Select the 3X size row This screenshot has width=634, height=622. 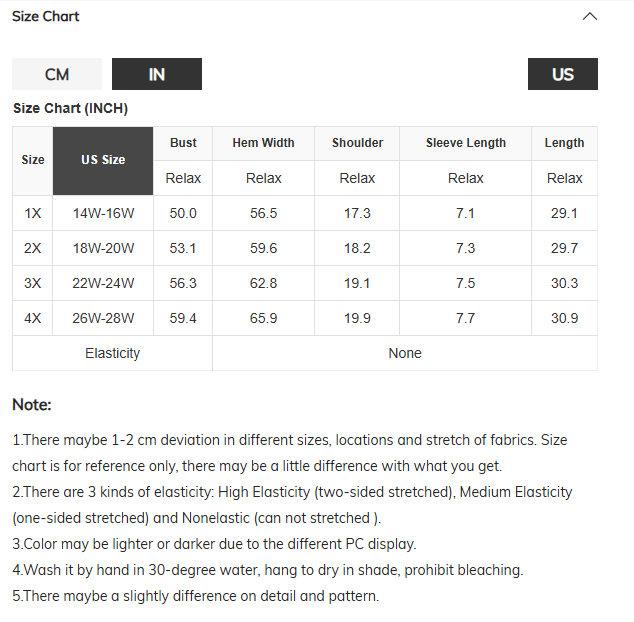pos(33,283)
